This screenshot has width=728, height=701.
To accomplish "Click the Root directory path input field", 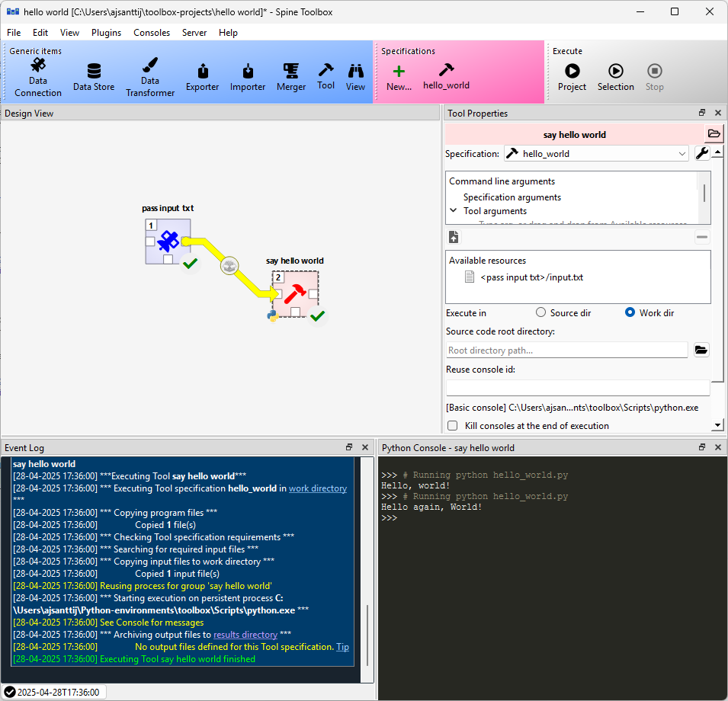I will 566,350.
